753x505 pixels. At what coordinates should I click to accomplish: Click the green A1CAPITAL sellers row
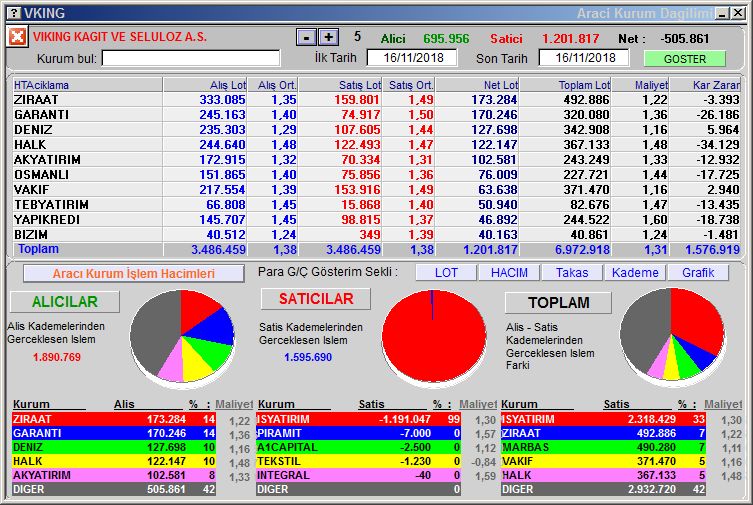pos(359,447)
